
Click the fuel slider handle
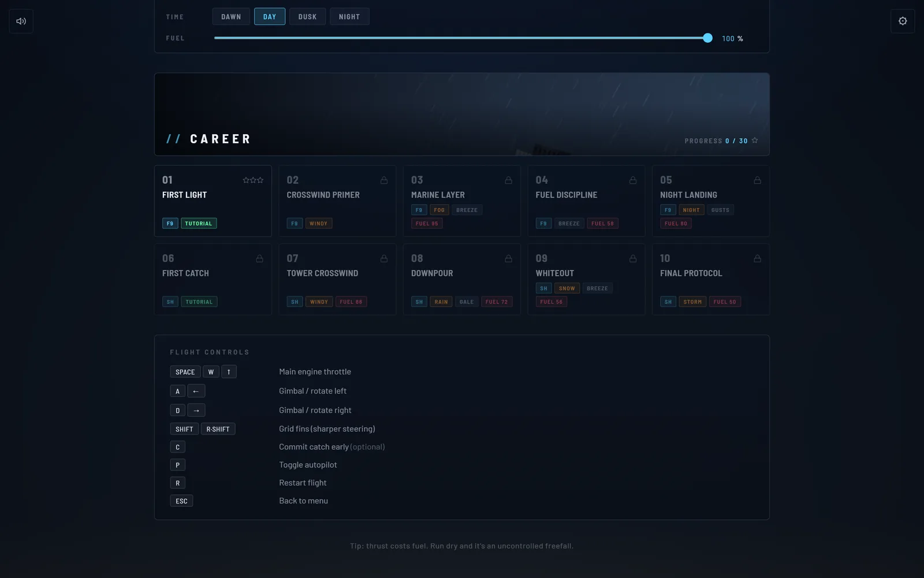707,38
